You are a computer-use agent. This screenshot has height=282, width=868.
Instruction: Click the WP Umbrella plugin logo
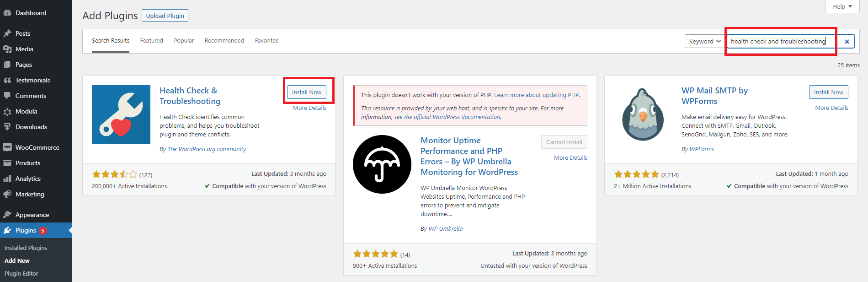coord(382,164)
